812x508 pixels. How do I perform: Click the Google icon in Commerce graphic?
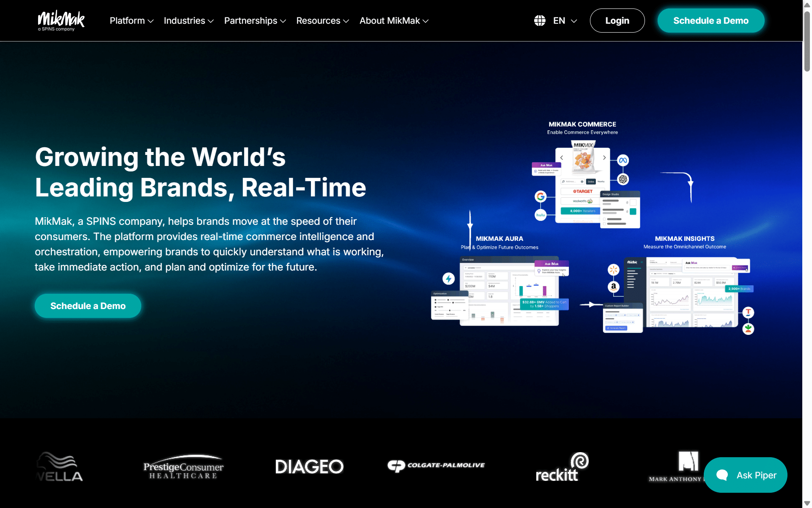tap(540, 196)
